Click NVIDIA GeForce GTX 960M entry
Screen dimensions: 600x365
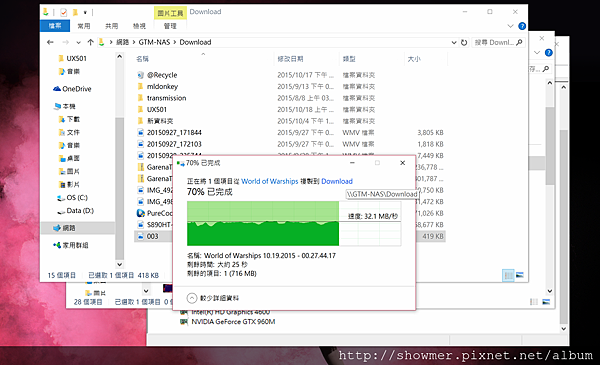(x=233, y=322)
